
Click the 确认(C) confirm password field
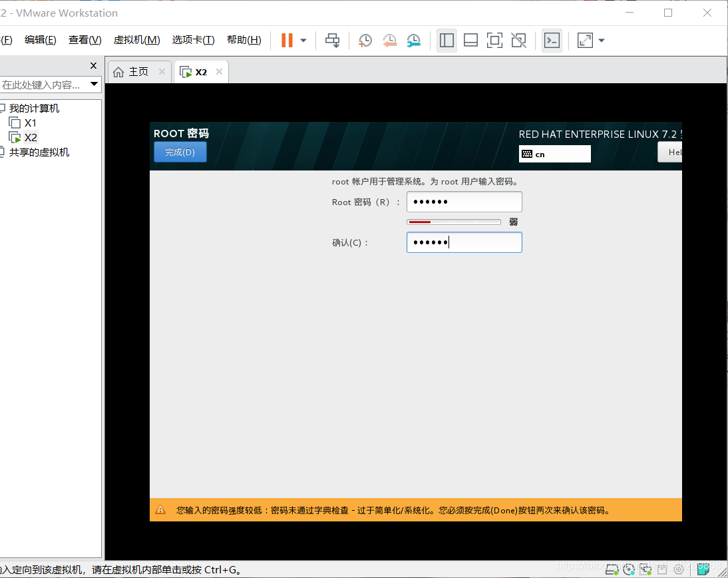tap(464, 242)
